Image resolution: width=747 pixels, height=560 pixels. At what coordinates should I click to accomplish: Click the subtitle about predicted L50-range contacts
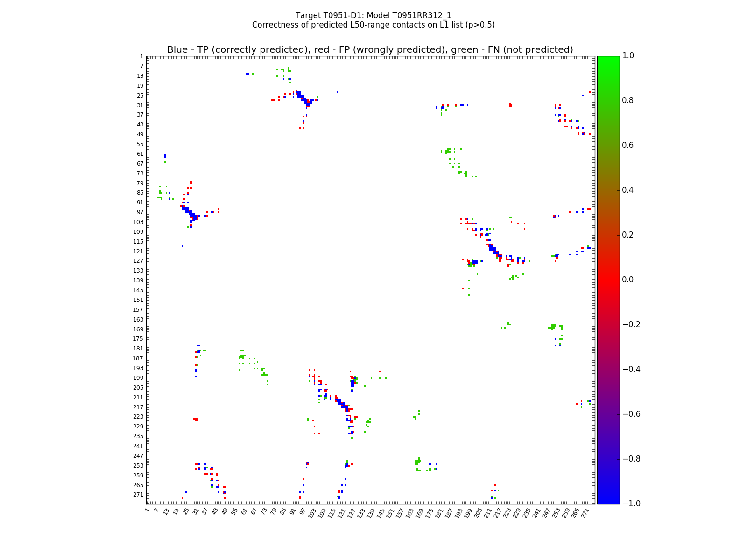(373, 25)
